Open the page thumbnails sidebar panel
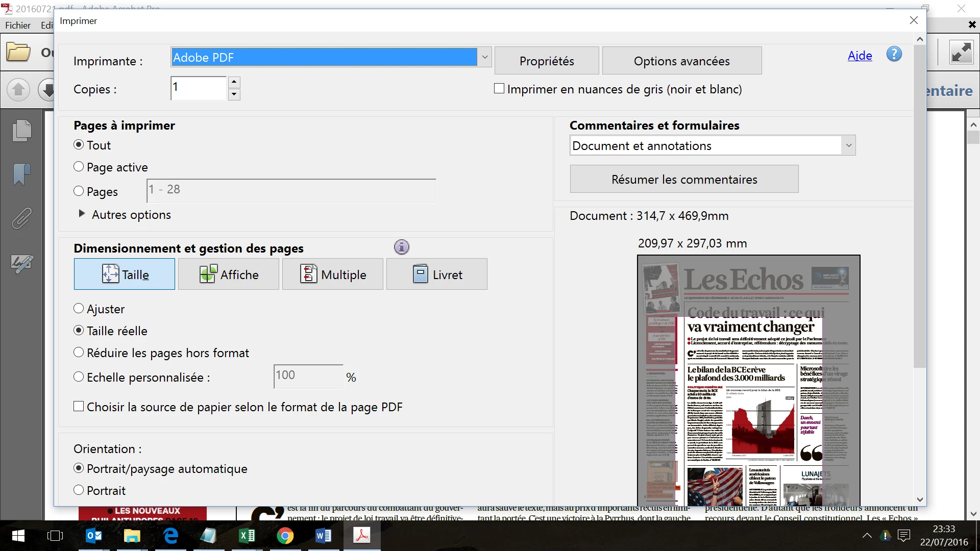 click(21, 131)
